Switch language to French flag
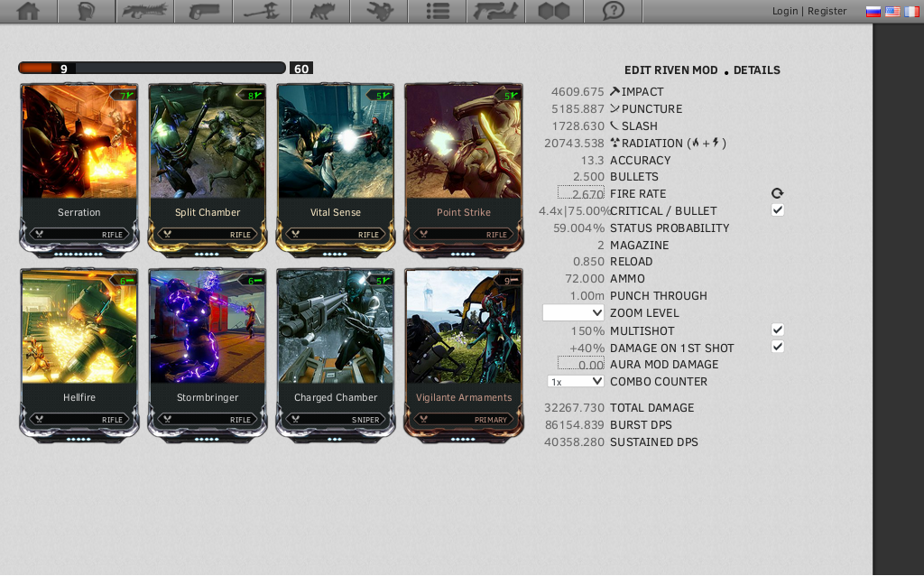This screenshot has height=576, width=924. [911, 11]
